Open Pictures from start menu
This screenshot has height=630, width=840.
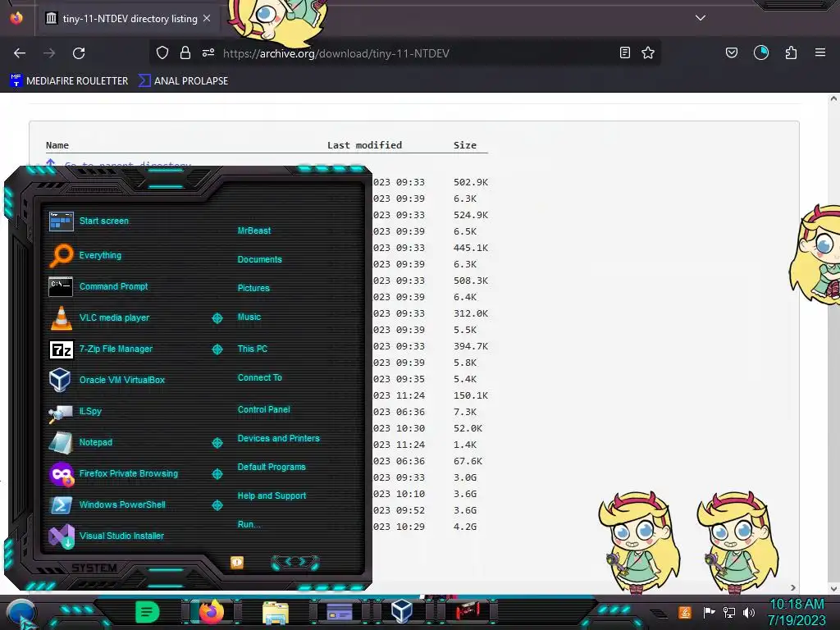pos(253,288)
